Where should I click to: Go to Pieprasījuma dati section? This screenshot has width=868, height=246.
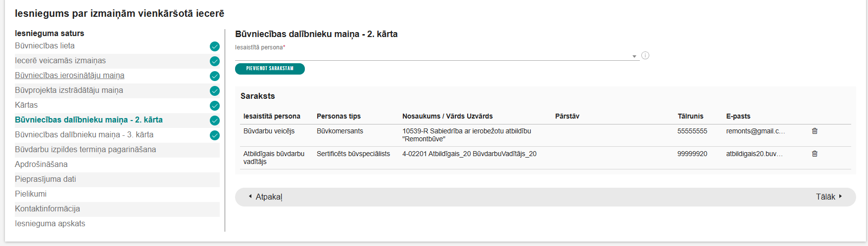pos(46,179)
